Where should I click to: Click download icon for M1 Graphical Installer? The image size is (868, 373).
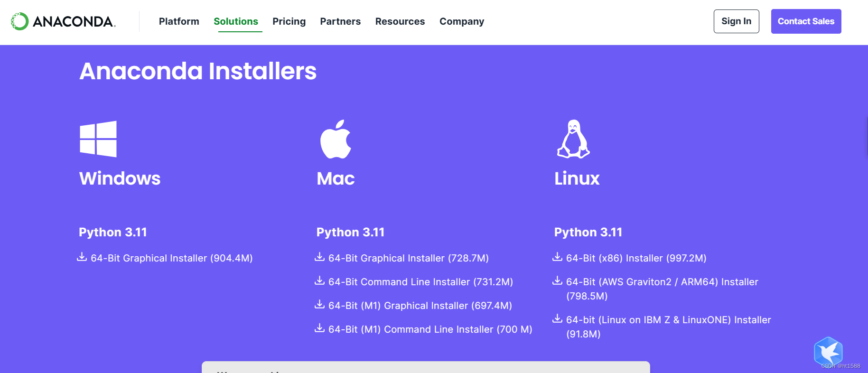pos(320,304)
